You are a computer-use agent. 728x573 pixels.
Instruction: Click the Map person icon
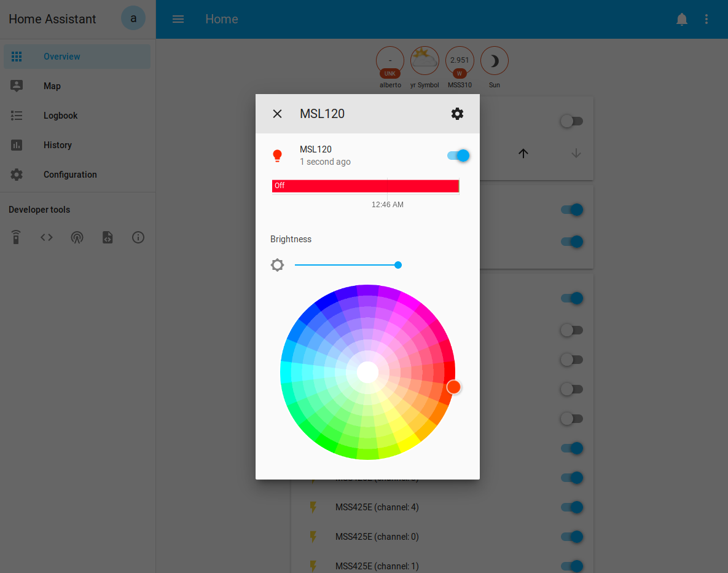pos(17,86)
